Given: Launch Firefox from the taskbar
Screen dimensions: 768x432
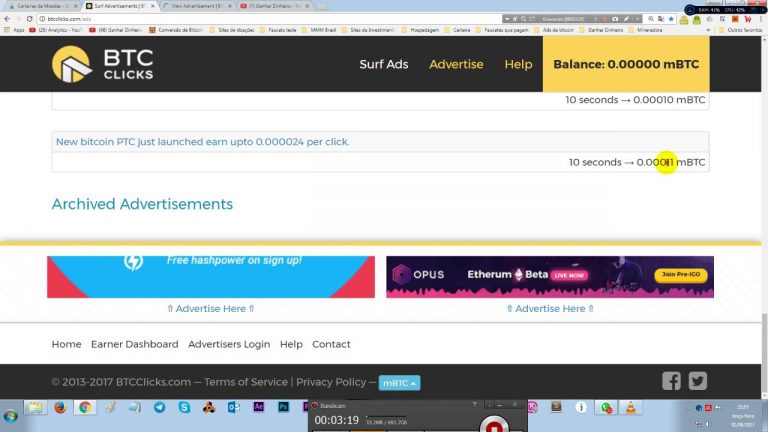Looking at the screenshot, I should (x=60, y=408).
